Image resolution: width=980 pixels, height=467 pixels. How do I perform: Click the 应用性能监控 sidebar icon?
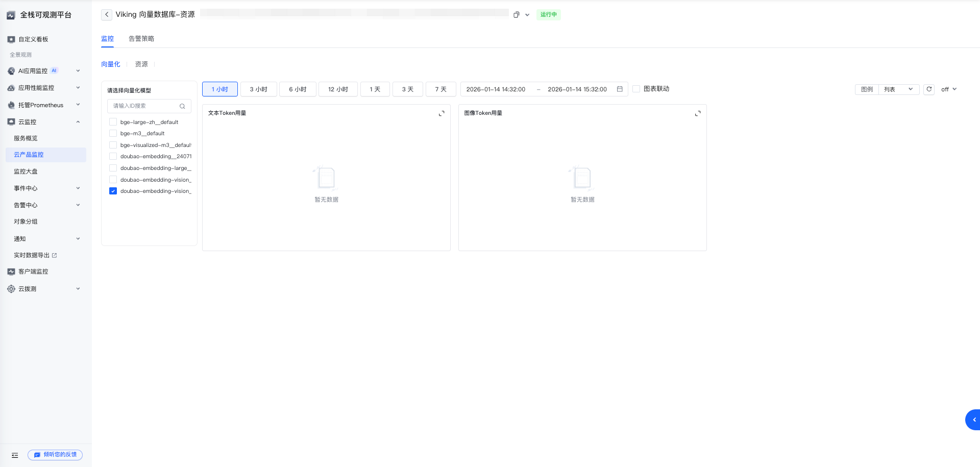(11, 88)
